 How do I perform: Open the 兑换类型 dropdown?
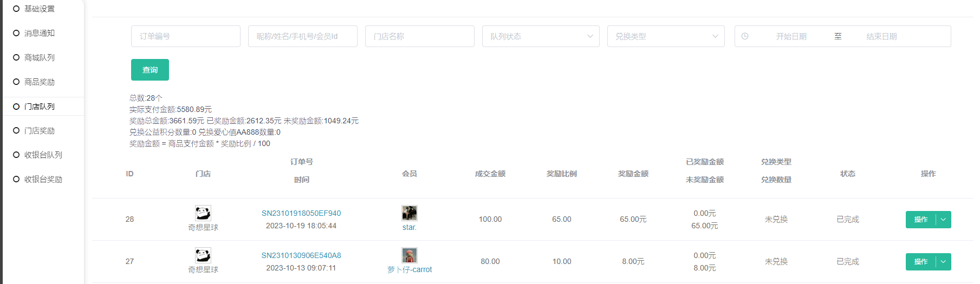click(666, 36)
